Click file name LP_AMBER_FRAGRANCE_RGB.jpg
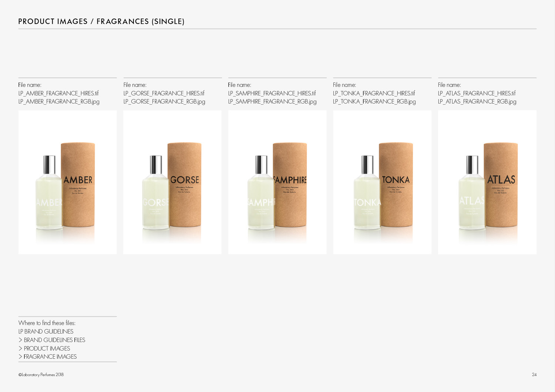Screen dimensions: 555x392 click(x=59, y=101)
